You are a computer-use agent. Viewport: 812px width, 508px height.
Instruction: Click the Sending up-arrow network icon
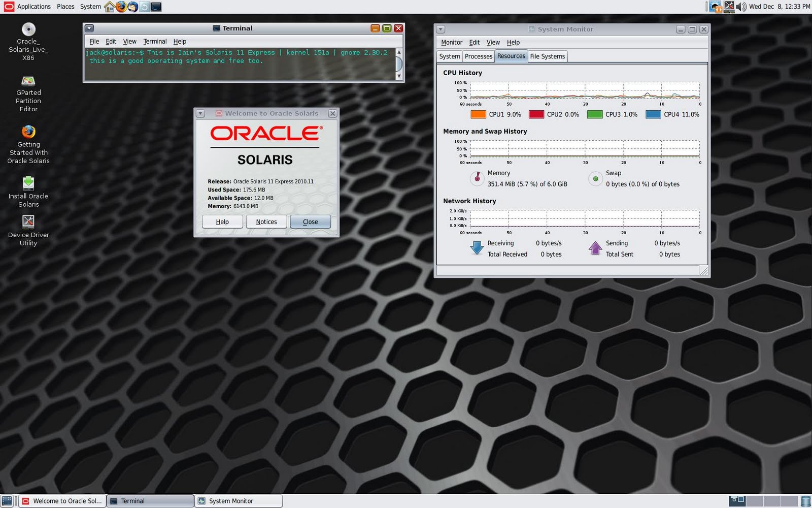595,248
